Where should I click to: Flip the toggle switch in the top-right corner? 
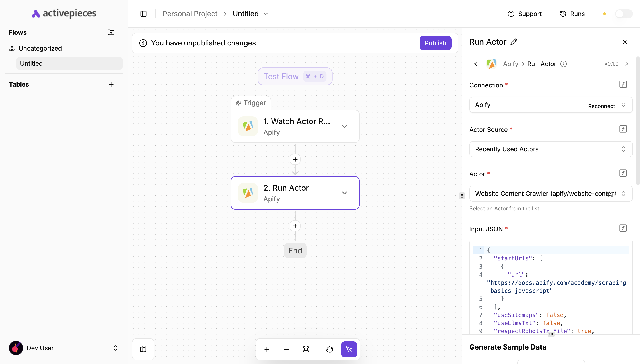click(624, 14)
